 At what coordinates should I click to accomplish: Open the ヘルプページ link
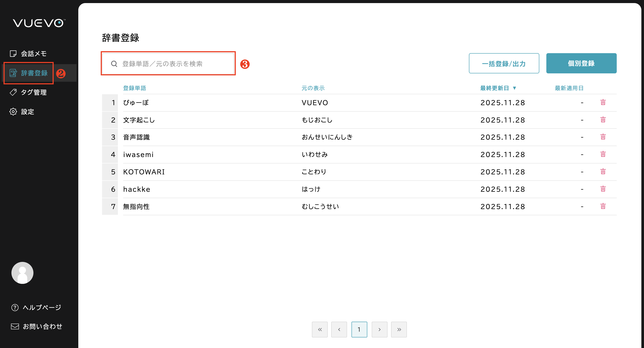42,307
